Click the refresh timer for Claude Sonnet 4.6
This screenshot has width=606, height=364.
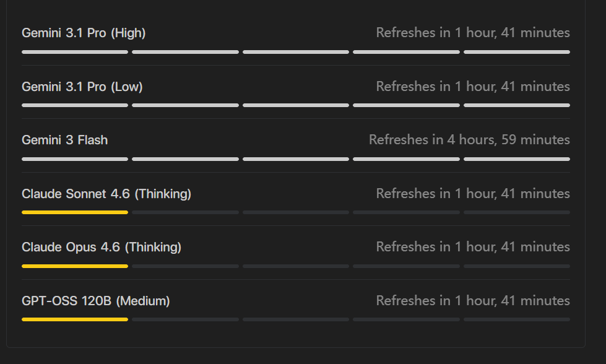[473, 193]
